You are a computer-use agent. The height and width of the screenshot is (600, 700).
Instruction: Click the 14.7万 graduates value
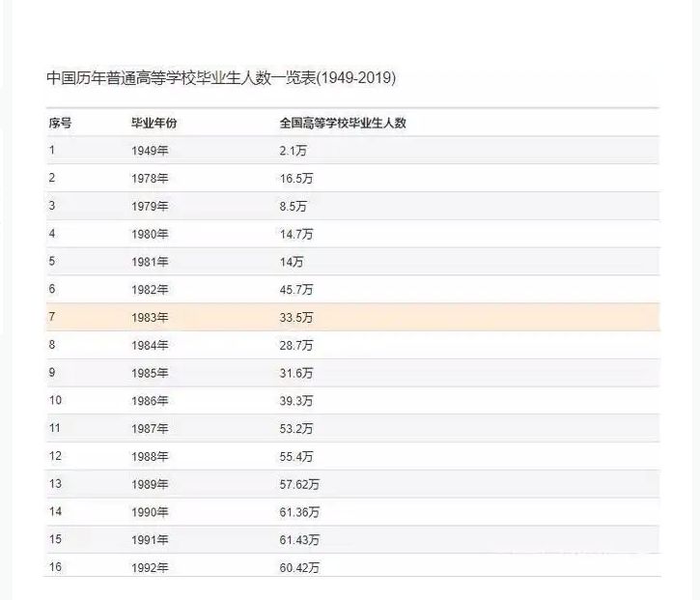(296, 234)
